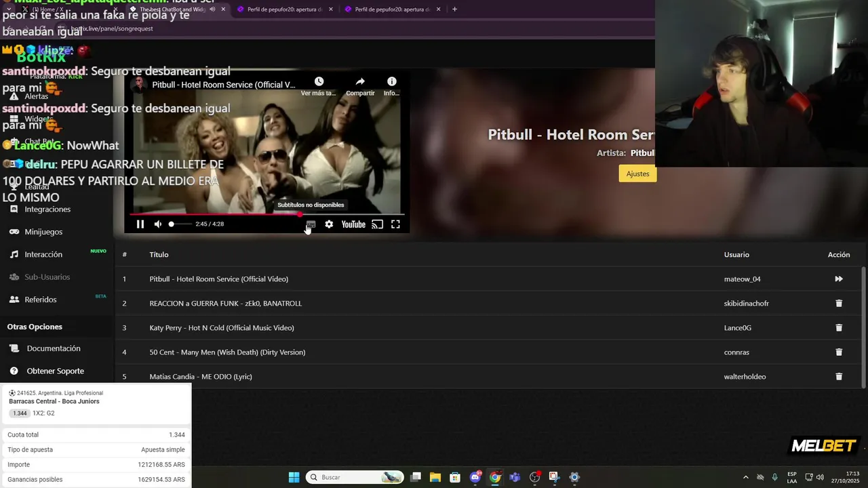Click the Interacción music note icon
Screen dimensions: 868x488
14,254
